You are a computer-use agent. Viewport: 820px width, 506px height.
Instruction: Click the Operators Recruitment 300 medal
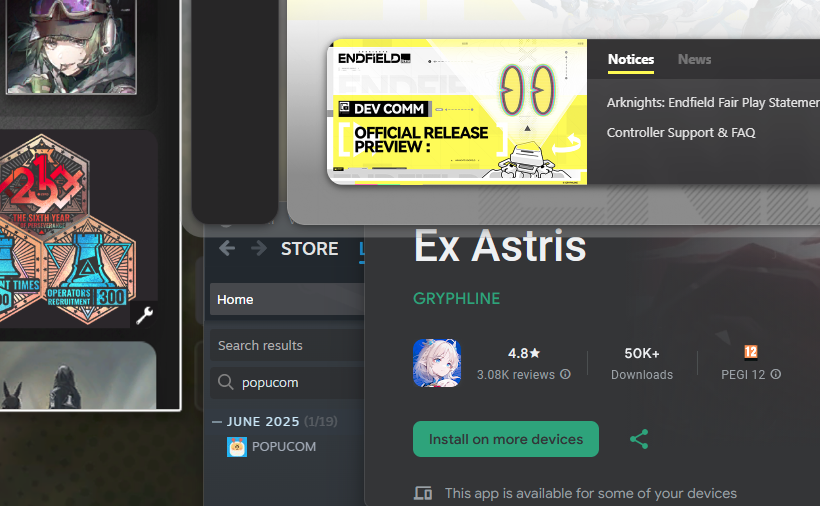coord(89,272)
